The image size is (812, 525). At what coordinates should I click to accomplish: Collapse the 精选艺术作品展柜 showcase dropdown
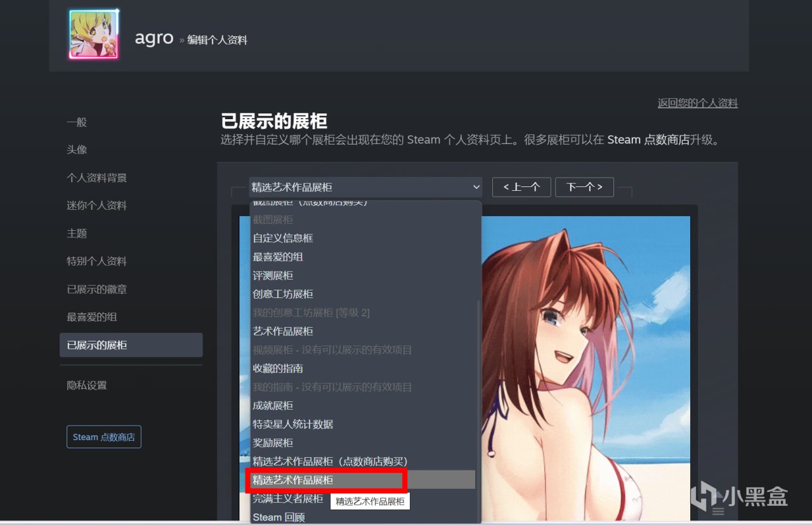coord(365,187)
